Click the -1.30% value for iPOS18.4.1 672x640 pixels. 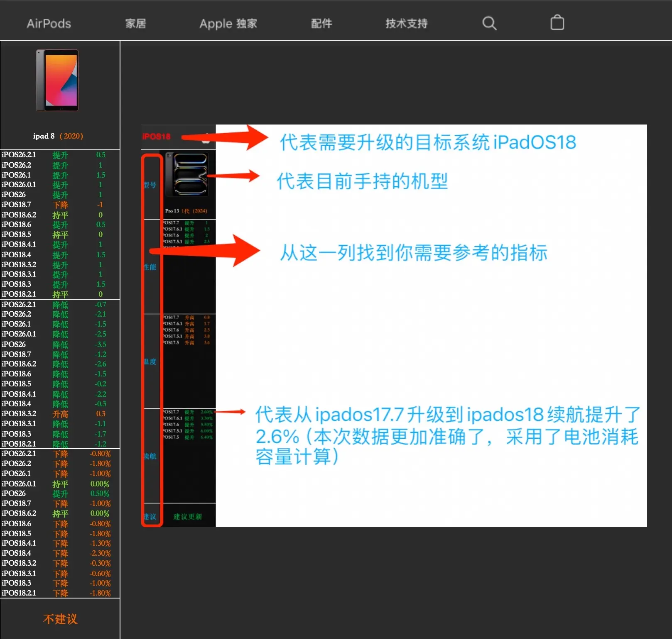(x=100, y=543)
